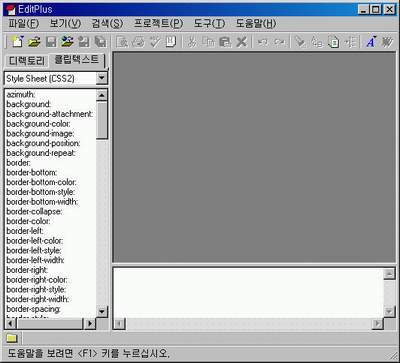Click the Replace icon in toolbar
This screenshot has width=400, height=363.
point(317,42)
